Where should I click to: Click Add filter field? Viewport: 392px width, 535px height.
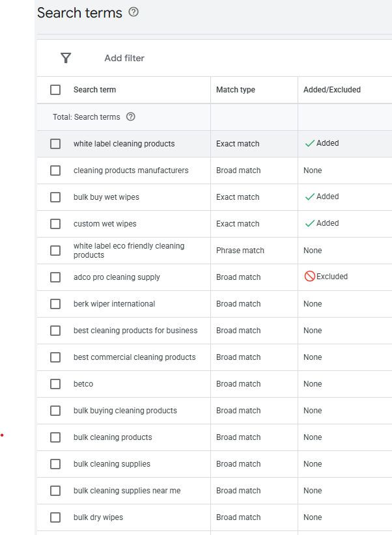tap(124, 58)
